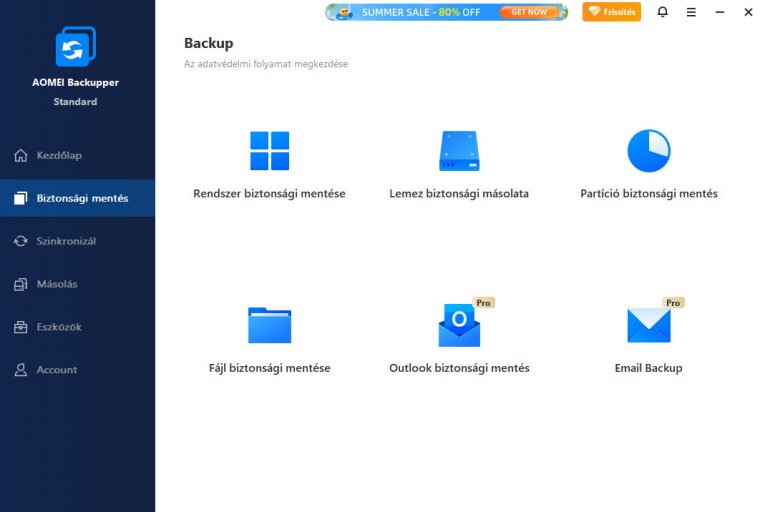Select the Biztonsági mentés menu item
The height and width of the screenshot is (512, 760).
click(x=78, y=198)
